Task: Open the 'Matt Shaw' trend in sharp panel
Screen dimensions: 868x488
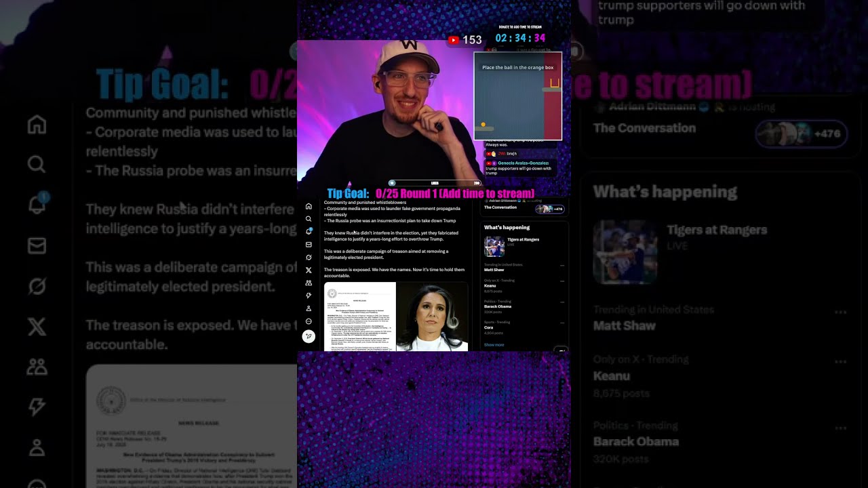Action: click(494, 270)
